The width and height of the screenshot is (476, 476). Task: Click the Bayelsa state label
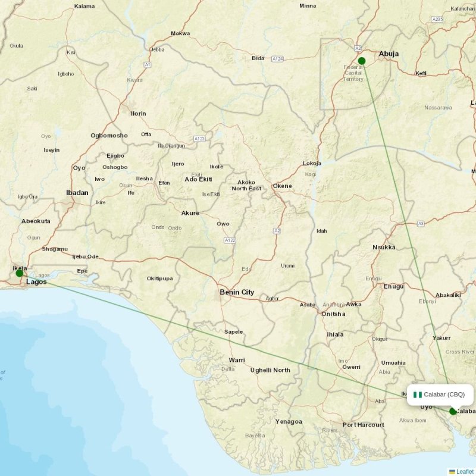pos(255,436)
